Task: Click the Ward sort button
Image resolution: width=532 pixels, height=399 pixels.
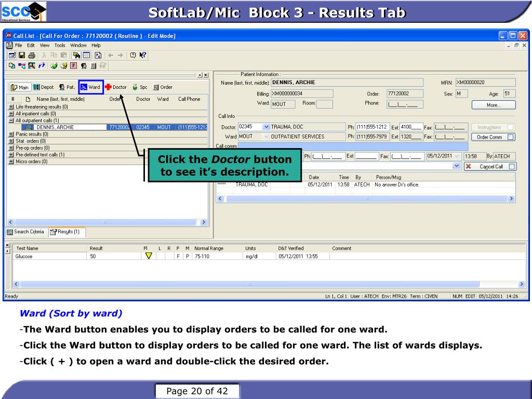Action: pyautogui.click(x=90, y=87)
